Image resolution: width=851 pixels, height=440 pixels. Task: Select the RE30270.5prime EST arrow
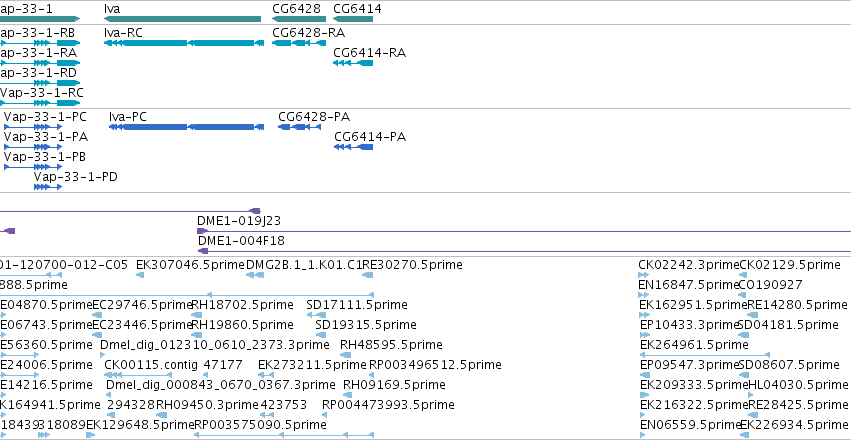(367, 276)
